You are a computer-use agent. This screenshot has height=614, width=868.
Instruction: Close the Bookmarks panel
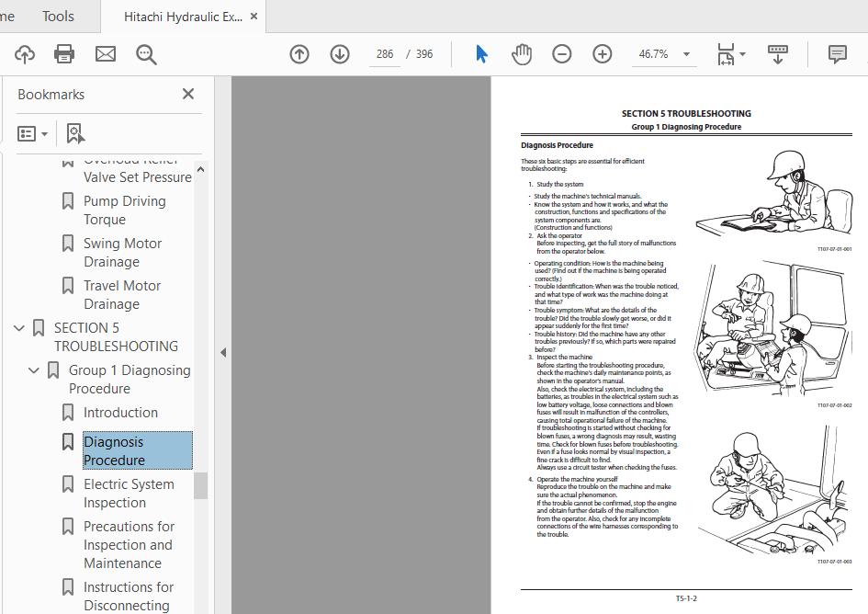188,94
